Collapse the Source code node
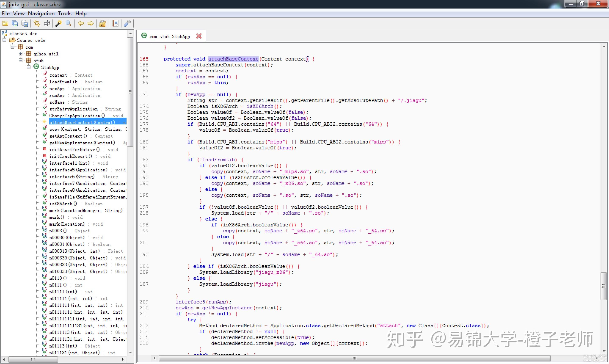609x364 pixels. click(x=4, y=40)
